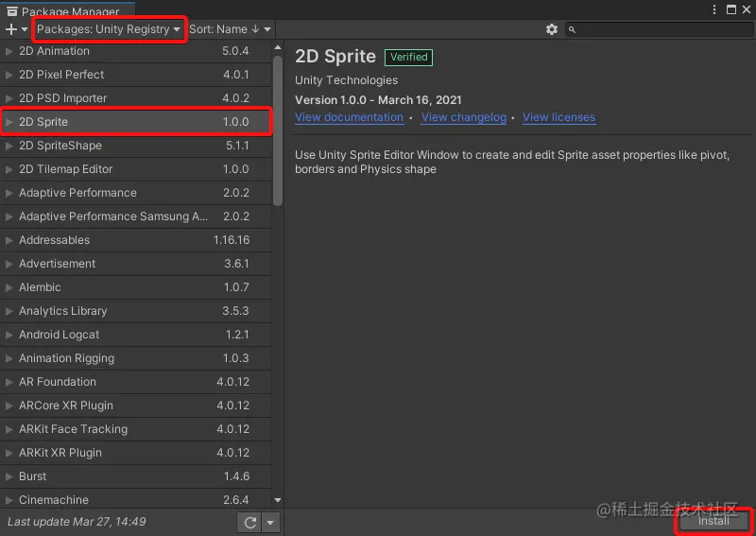Expand the Alembic package arrow

click(9, 287)
